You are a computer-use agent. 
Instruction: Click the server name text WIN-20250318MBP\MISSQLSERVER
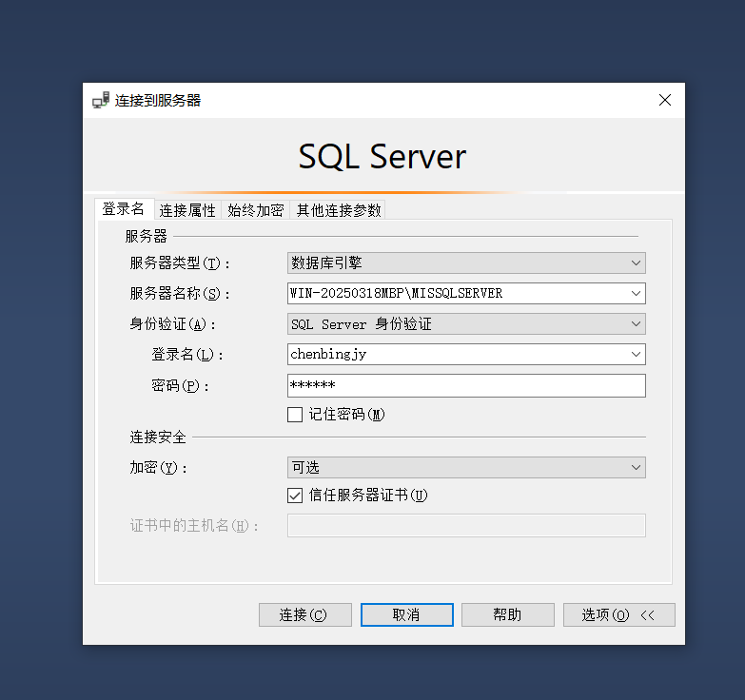pyautogui.click(x=396, y=294)
